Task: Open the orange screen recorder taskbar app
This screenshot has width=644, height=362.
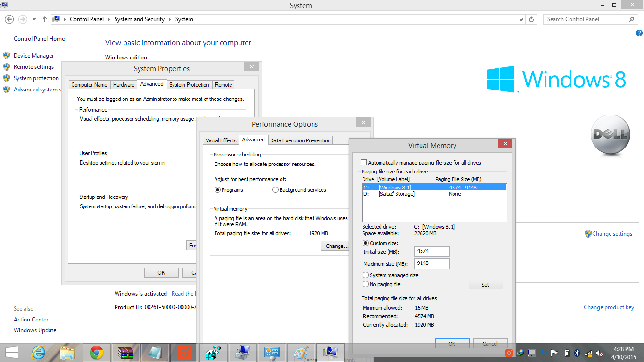Action: tap(184, 353)
